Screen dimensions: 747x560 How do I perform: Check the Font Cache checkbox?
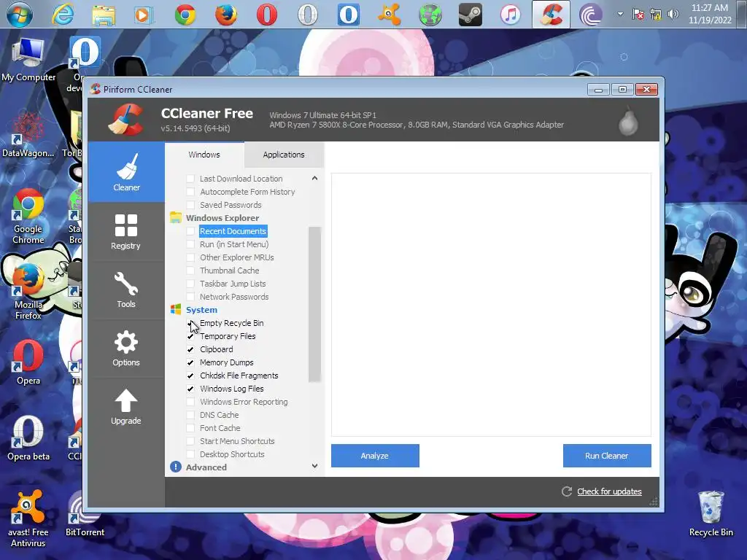pyautogui.click(x=190, y=428)
